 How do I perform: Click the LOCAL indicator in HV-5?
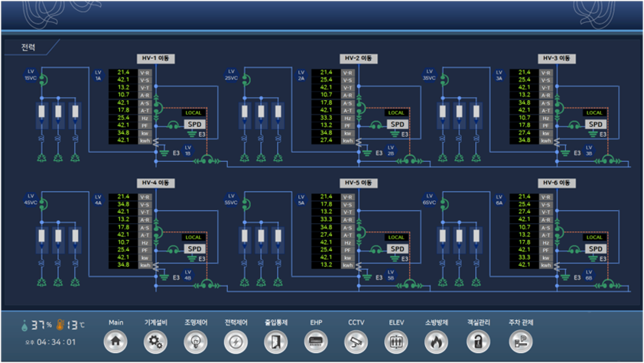[x=395, y=238]
